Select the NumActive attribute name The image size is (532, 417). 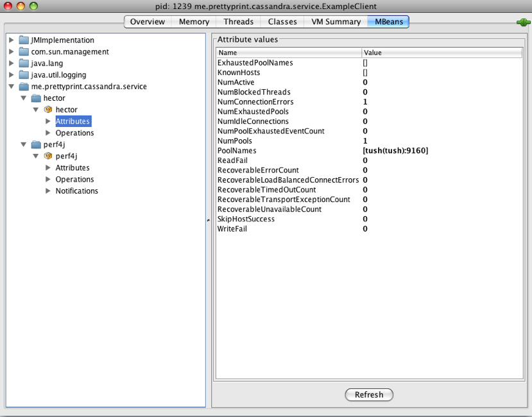[236, 83]
